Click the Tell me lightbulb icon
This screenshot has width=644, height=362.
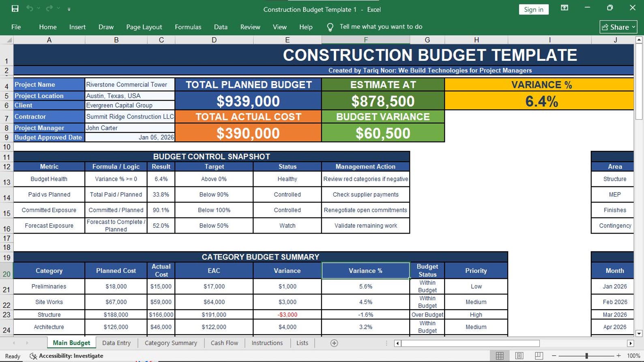coord(330,27)
